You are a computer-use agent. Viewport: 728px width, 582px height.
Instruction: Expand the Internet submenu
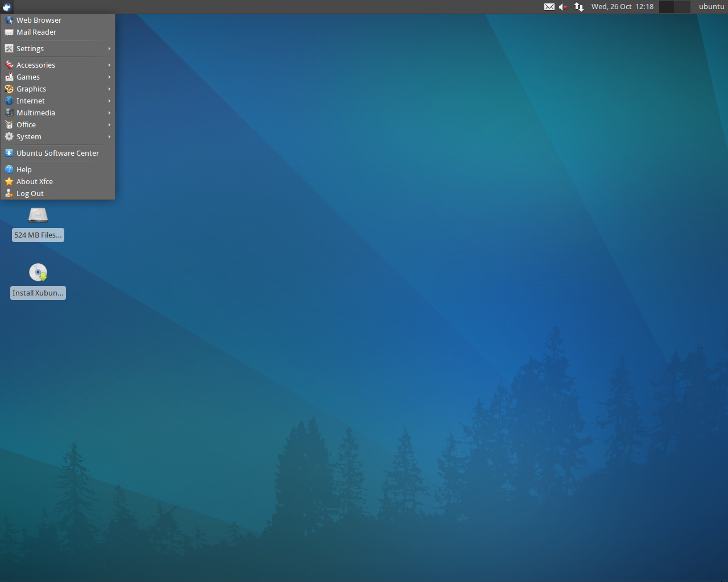[x=57, y=101]
